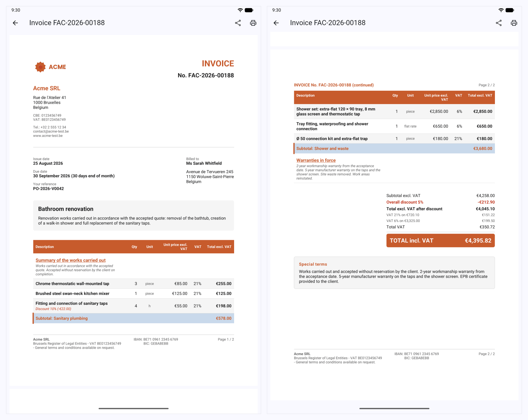The image size is (528, 420).
Task: Tap the home gesture bar in the right screen
Action: 394,408
